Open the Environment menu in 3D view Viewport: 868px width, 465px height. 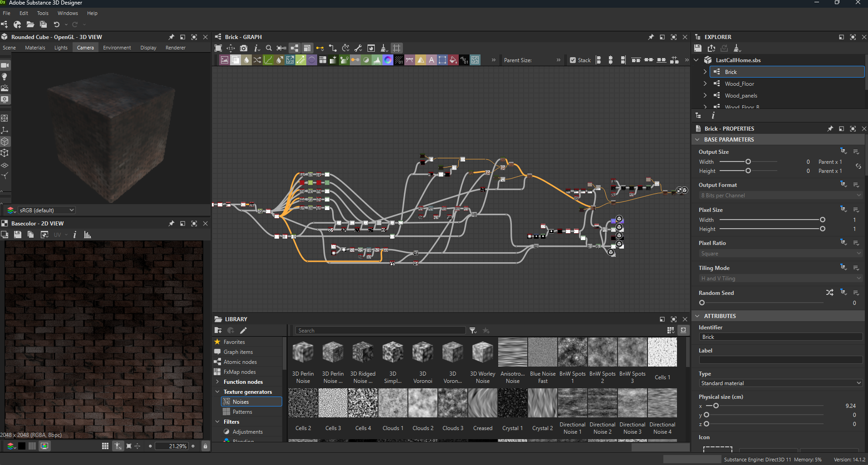pos(117,48)
